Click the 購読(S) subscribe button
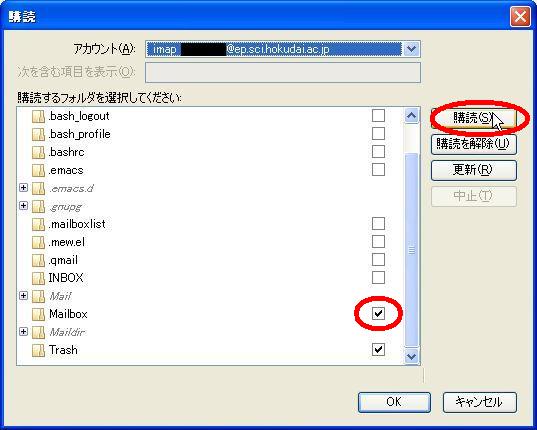This screenshot has width=537, height=430. point(474,118)
